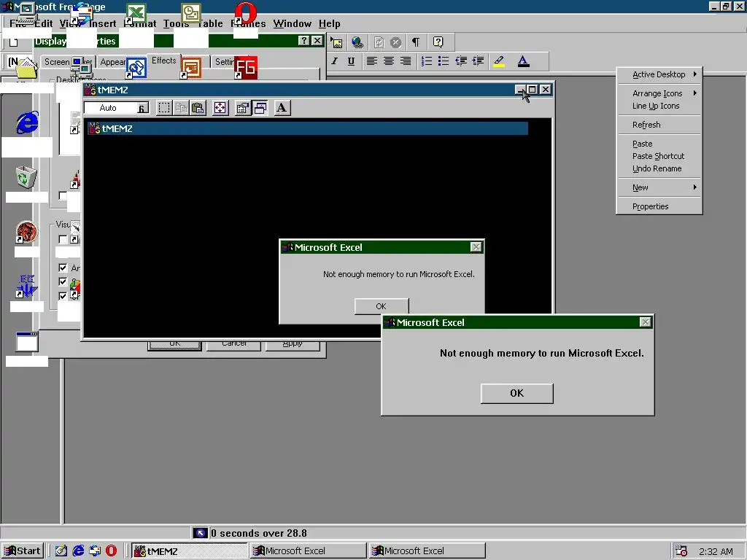
Task: Click the Hyperlink globe icon in FrontPage
Action: [x=357, y=43]
